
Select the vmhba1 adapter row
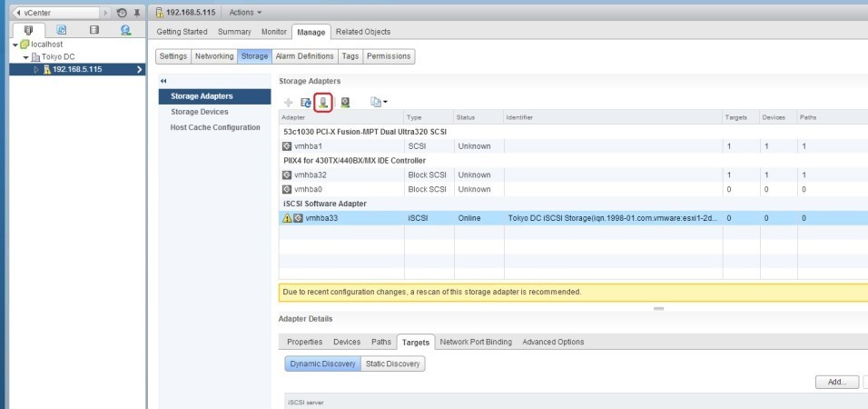pos(574,146)
